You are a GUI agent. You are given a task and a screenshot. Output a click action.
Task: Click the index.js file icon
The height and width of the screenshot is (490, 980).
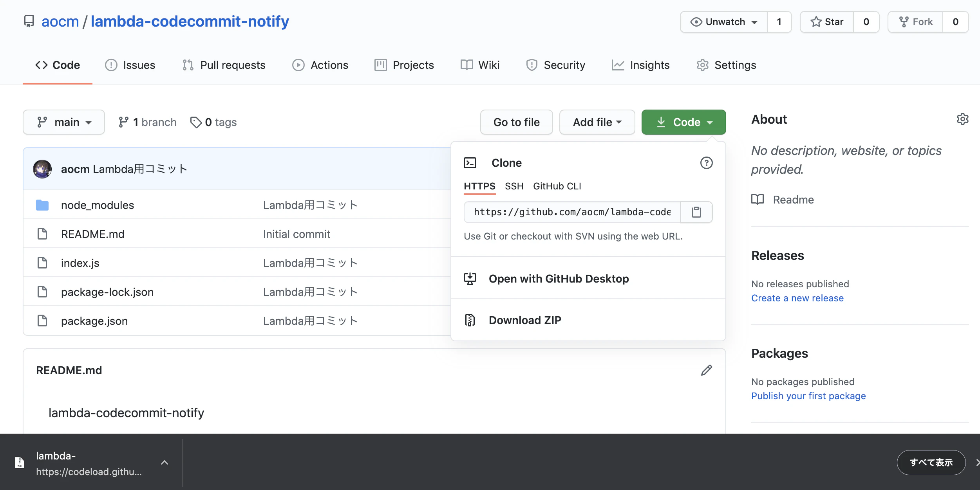(x=42, y=263)
